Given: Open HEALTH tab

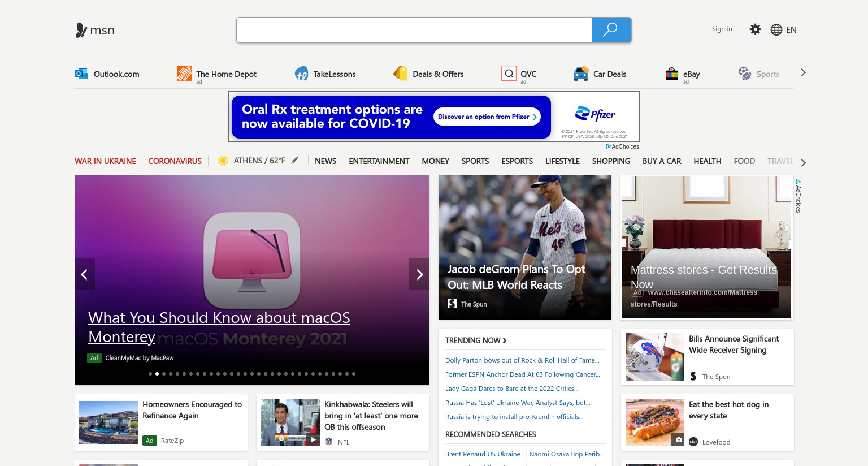Looking at the screenshot, I should coord(708,161).
